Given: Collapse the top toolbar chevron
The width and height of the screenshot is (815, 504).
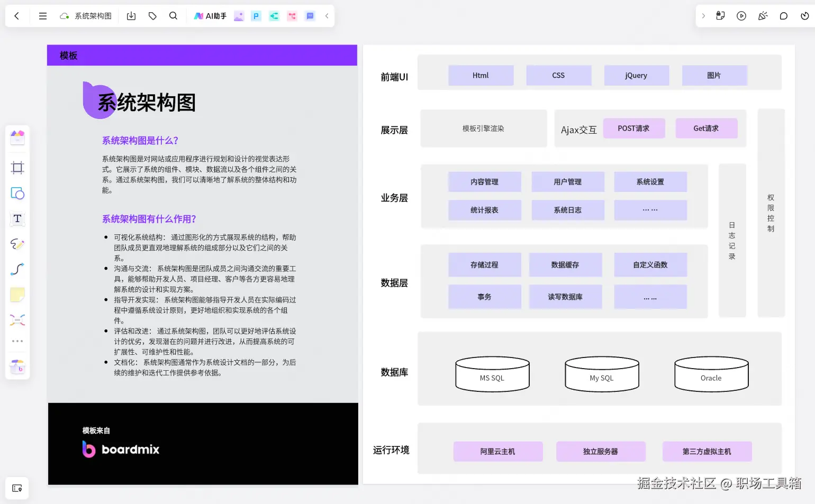Looking at the screenshot, I should tap(327, 16).
